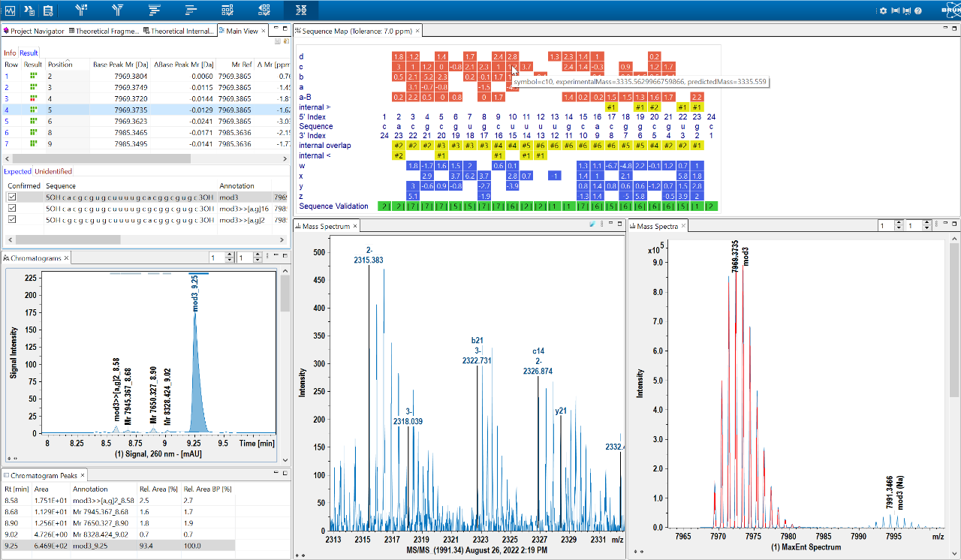Select the highlighted DNA sequence analysis toolbar icon

303,11
